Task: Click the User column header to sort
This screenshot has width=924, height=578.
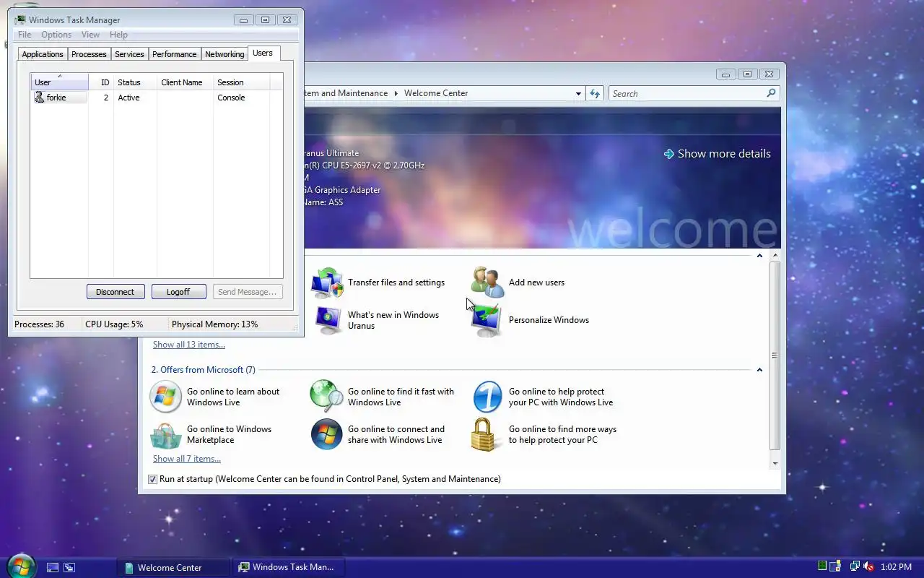Action: pos(59,82)
